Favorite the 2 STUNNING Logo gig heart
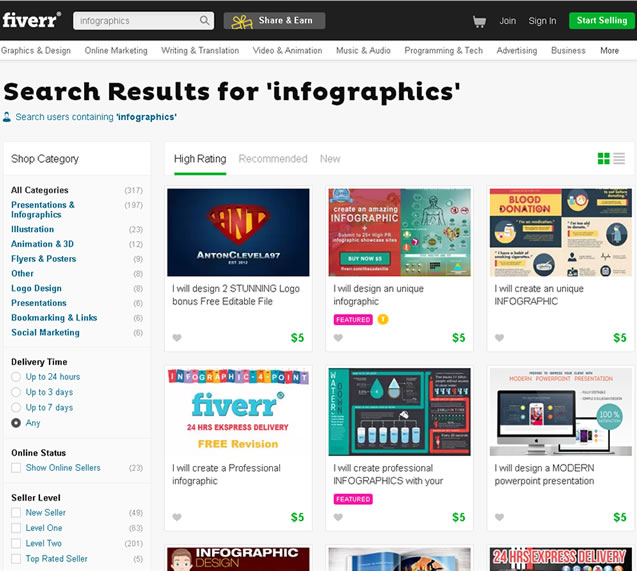The image size is (637, 571). (177, 337)
